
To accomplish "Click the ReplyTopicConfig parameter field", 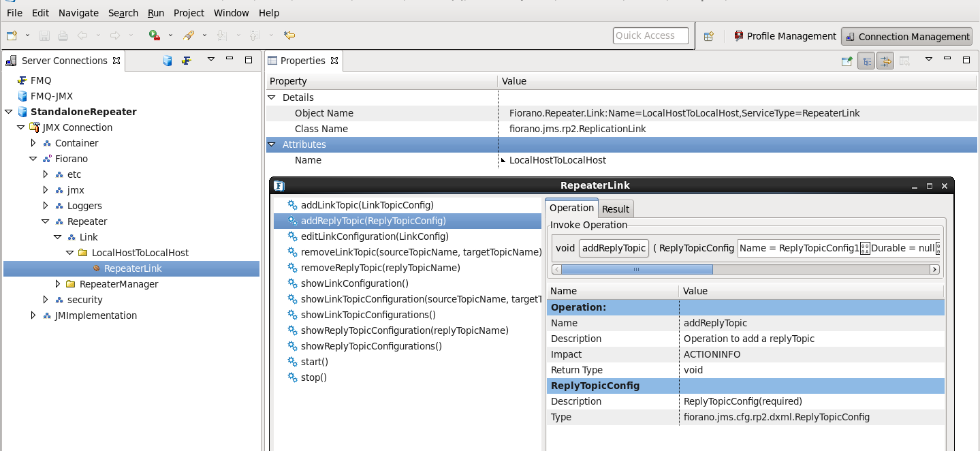I will coord(838,248).
